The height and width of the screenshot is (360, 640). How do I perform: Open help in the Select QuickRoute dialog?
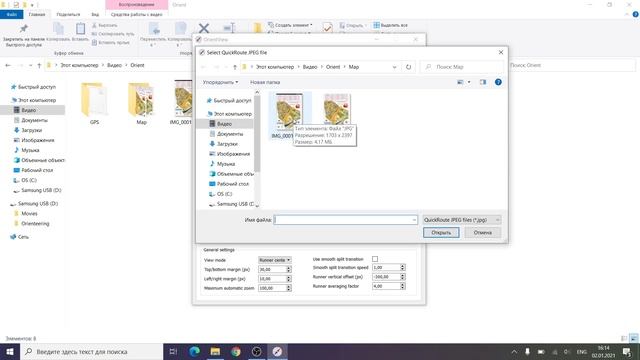point(498,82)
